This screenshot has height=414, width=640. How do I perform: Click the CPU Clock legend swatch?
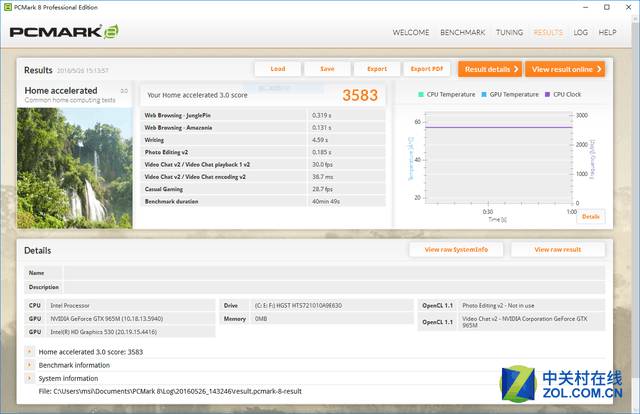coord(547,94)
